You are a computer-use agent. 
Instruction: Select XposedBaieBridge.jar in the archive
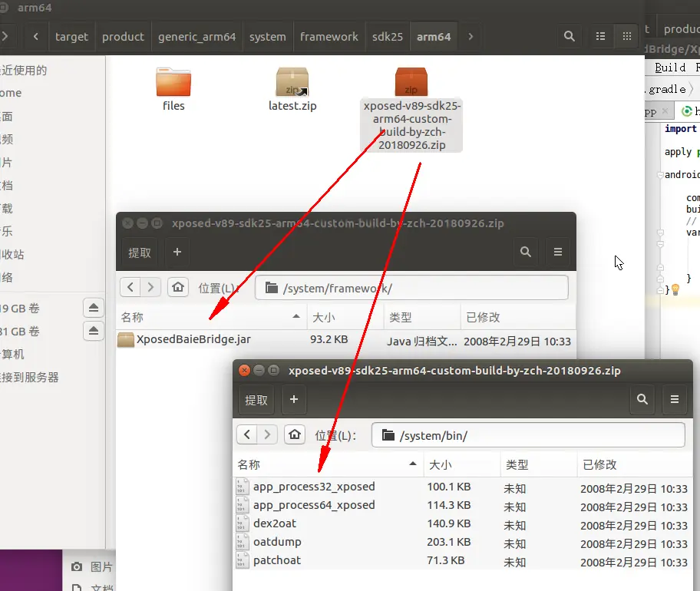click(346, 340)
